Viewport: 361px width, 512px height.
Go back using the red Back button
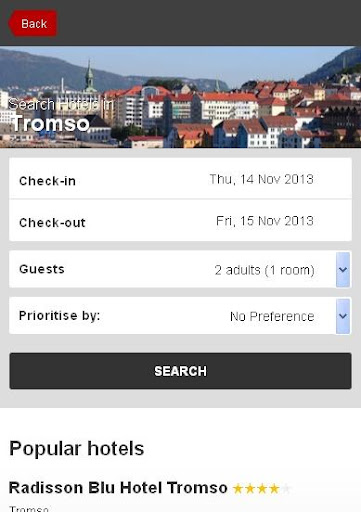pyautogui.click(x=32, y=23)
